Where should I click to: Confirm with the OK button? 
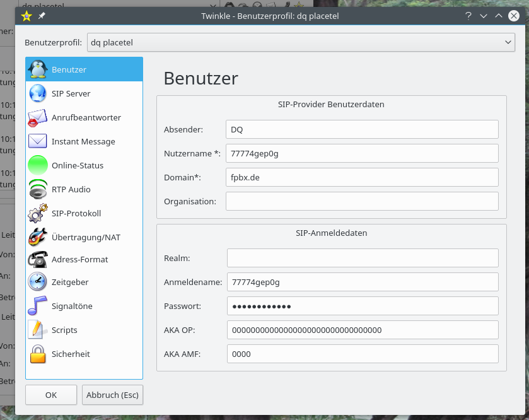pyautogui.click(x=51, y=395)
